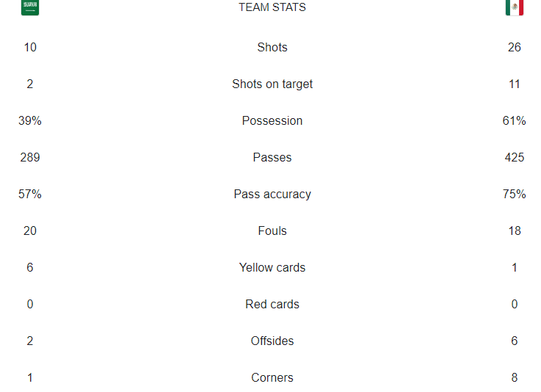The height and width of the screenshot is (392, 541).
Task: Click Mexico's 75% pass accuracy value
Action: [x=515, y=195]
